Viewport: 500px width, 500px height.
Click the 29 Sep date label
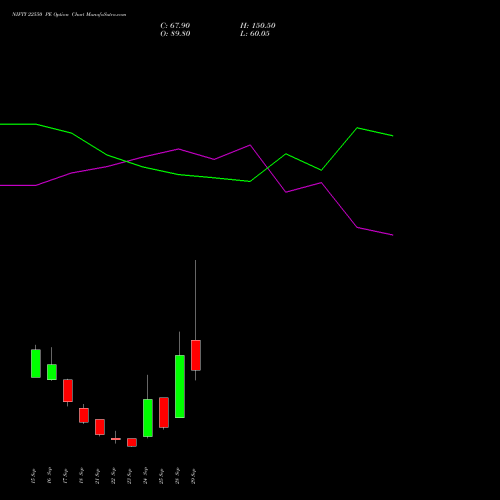tap(193, 476)
